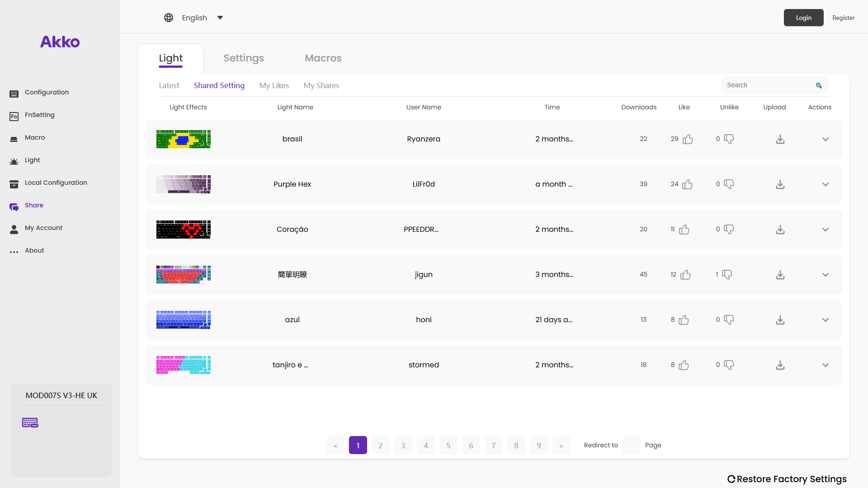The width and height of the screenshot is (868, 488).
Task: Go to page 3 of results
Action: [403, 446]
